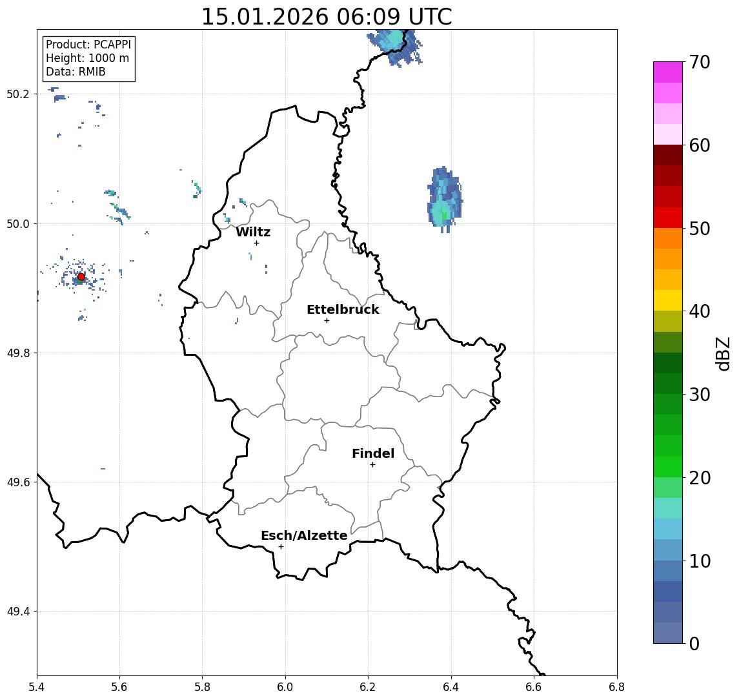This screenshot has height=700, width=739.
Task: Click the 'dBZ' colorbar label
Action: pyautogui.click(x=722, y=353)
